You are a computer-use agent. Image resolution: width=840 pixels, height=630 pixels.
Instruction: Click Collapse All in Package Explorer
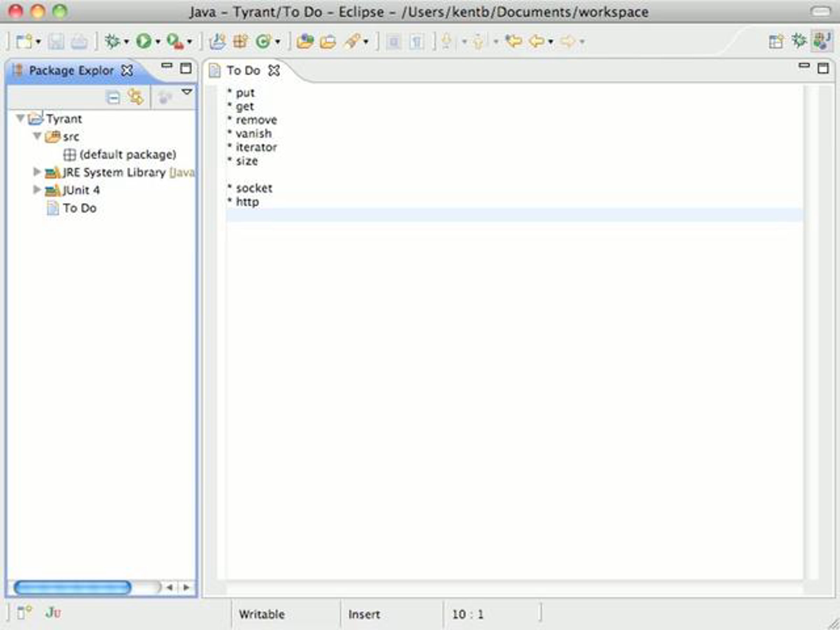[113, 98]
